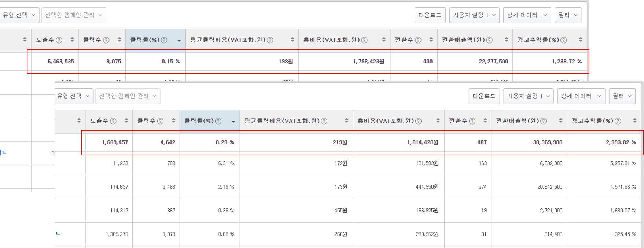This screenshot has width=644, height=248.
Task: Open 유형 선택 dropdown in lower panel
Action: [73, 96]
